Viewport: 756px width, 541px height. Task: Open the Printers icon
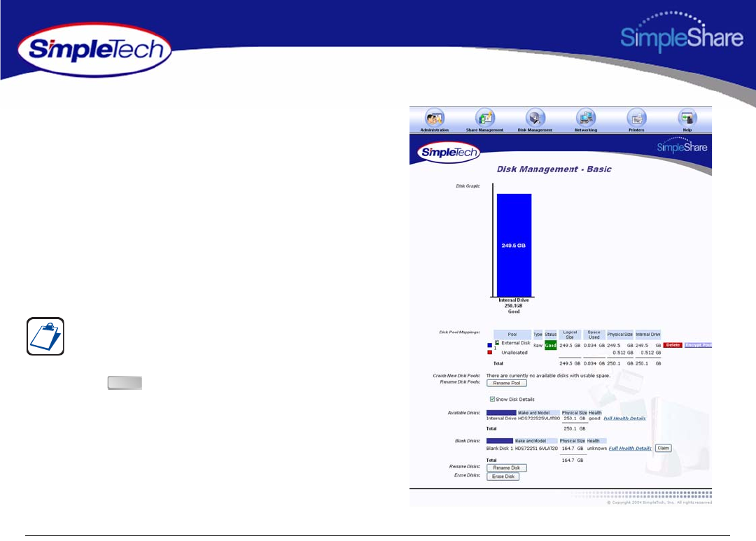[x=636, y=118]
